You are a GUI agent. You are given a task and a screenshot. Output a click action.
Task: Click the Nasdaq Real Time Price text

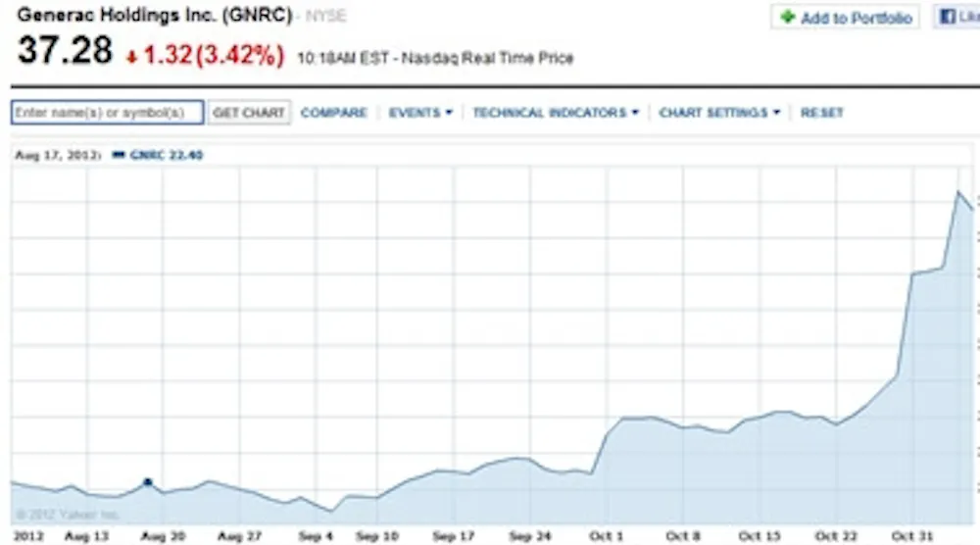point(487,58)
